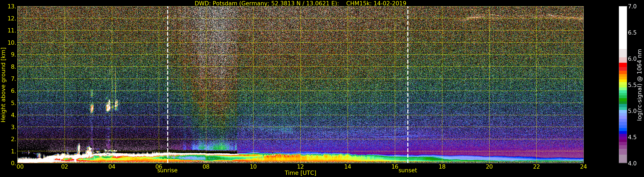Select the white dashed sunrise marker line

tap(168, 85)
